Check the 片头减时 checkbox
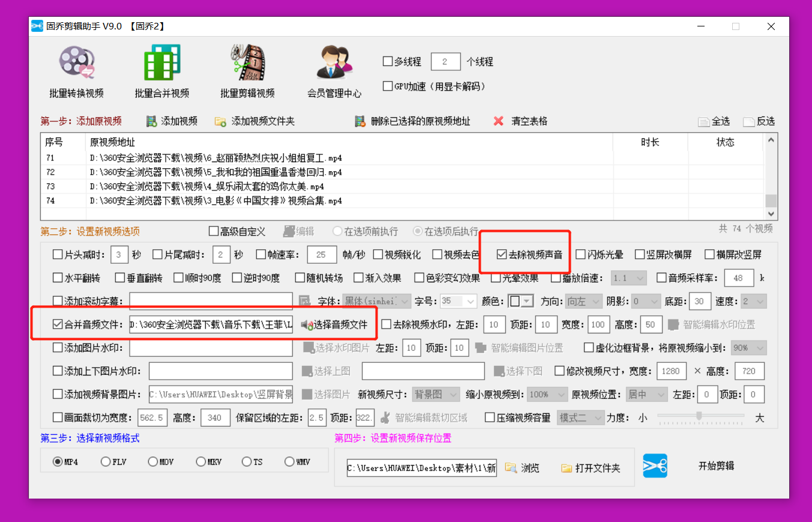Image resolution: width=812 pixels, height=522 pixels. click(x=58, y=255)
